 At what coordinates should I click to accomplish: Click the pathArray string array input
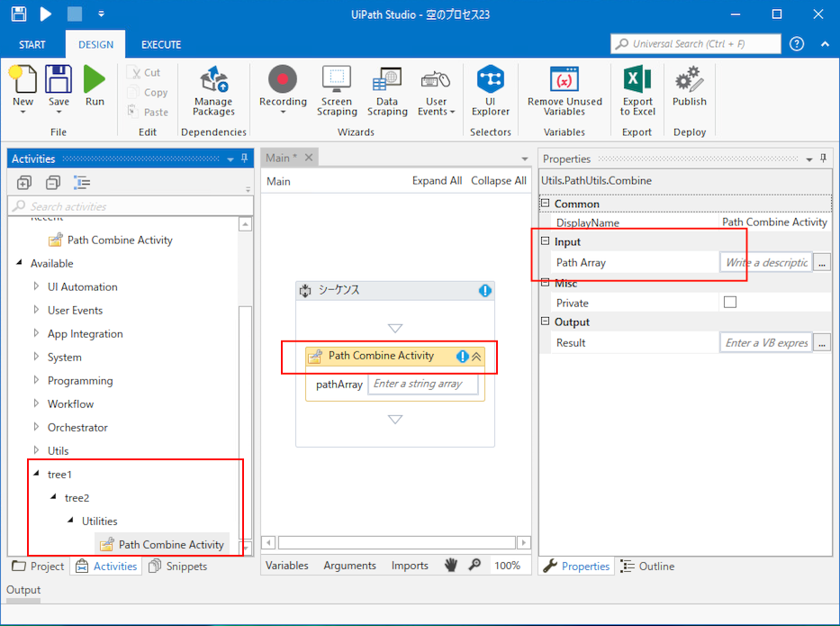[422, 384]
